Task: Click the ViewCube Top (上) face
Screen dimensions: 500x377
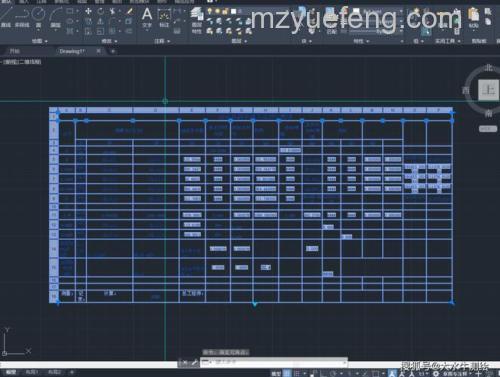Action: pos(489,90)
